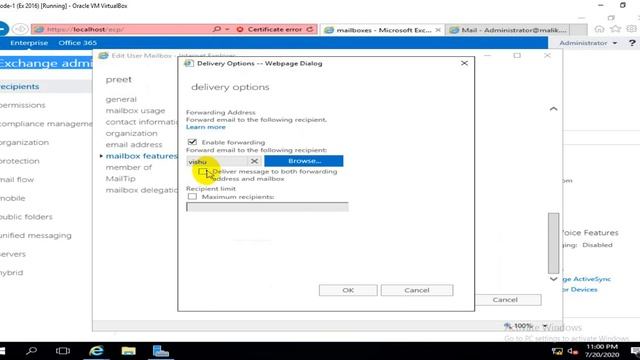640x360 pixels.
Task: Switch to the Enterprise tab
Action: pyautogui.click(x=29, y=43)
